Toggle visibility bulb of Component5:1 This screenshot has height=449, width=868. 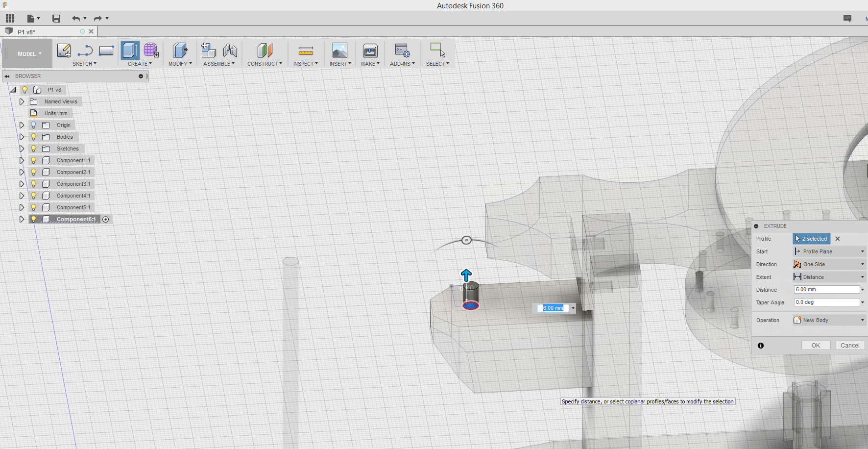[33, 207]
